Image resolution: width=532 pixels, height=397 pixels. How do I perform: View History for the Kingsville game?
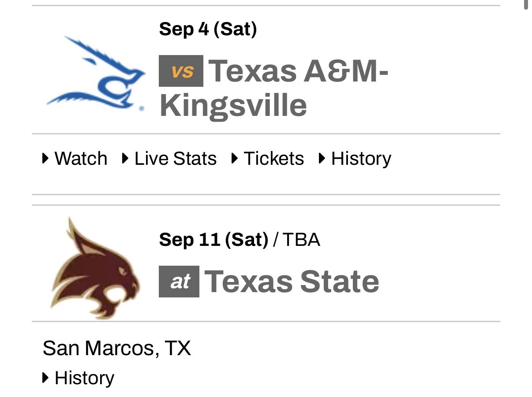click(361, 159)
